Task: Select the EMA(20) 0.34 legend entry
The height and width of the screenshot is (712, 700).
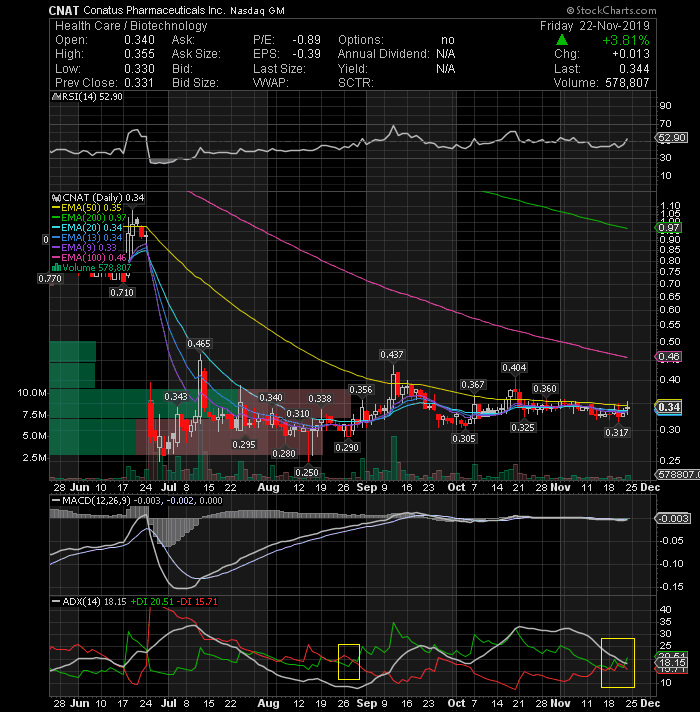Action: (x=91, y=228)
